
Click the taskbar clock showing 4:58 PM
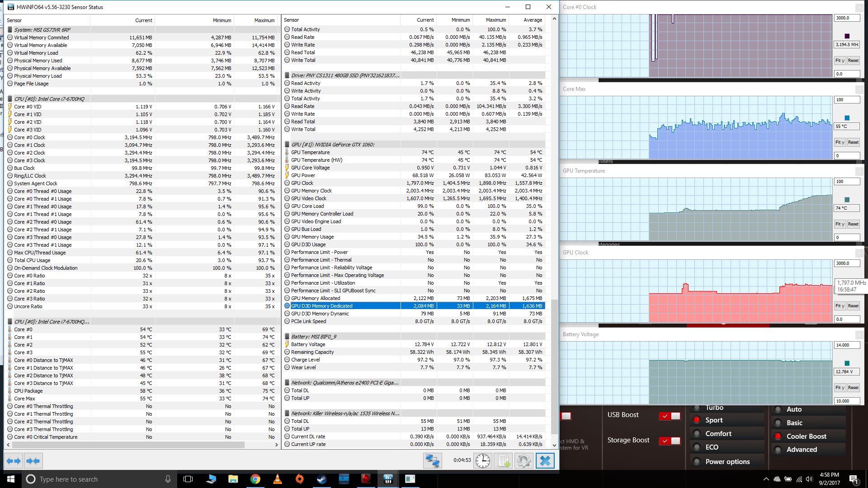(829, 479)
